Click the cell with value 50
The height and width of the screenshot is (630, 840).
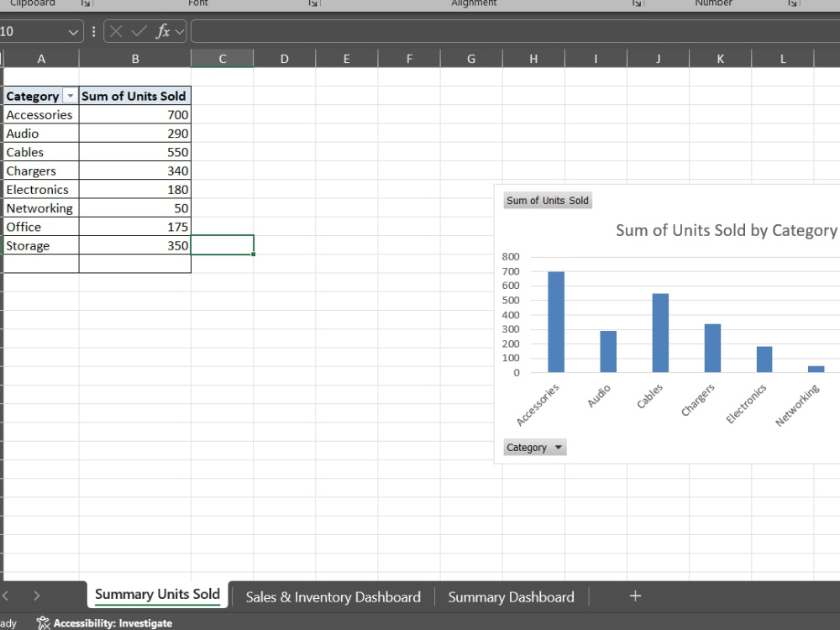pyautogui.click(x=135, y=208)
